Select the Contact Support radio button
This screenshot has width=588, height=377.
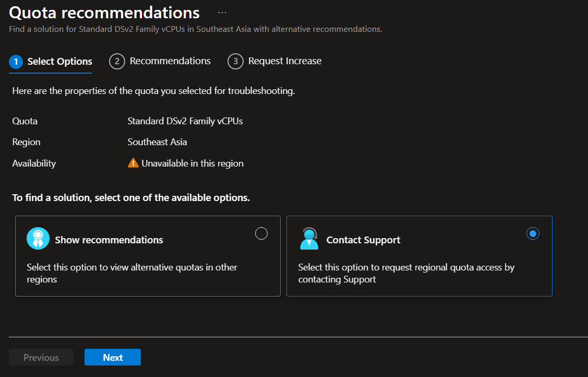click(533, 233)
